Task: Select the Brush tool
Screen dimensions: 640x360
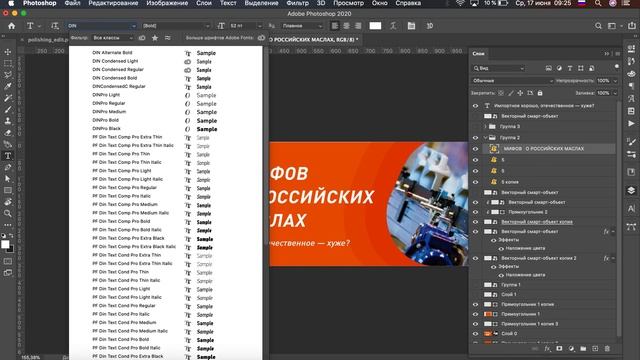Action: tap(8, 109)
